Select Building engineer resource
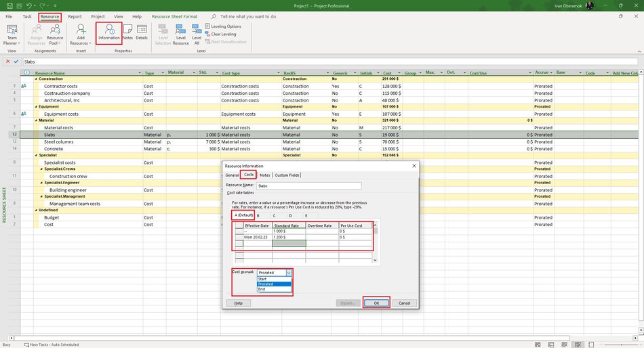 tap(68, 190)
